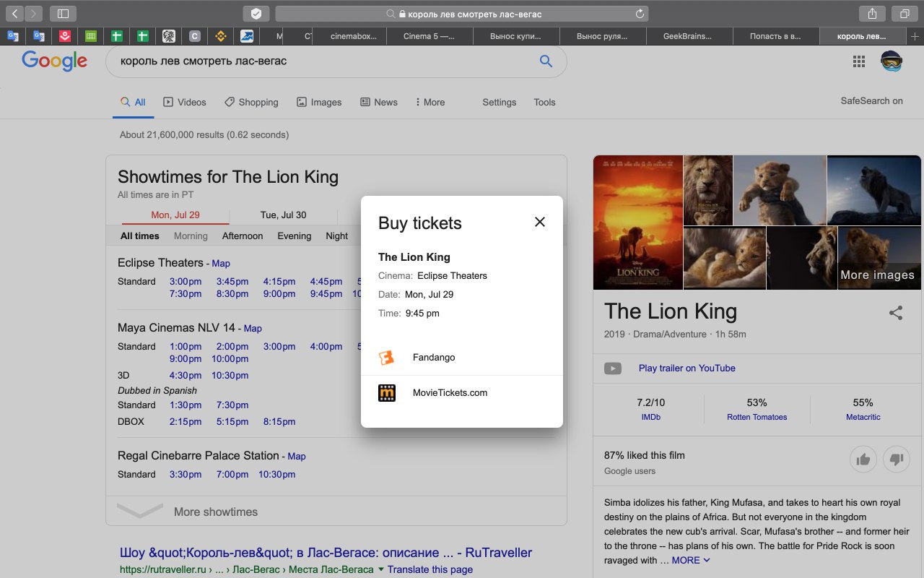Click the Google logo
Image resolution: width=924 pixels, height=578 pixels.
[54, 61]
